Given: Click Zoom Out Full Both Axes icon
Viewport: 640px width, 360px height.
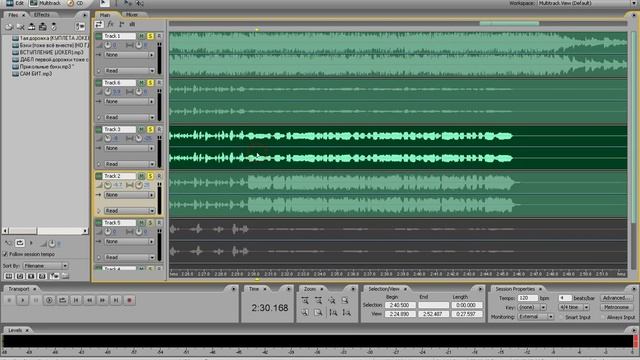Looking at the screenshot, I should point(332,300).
